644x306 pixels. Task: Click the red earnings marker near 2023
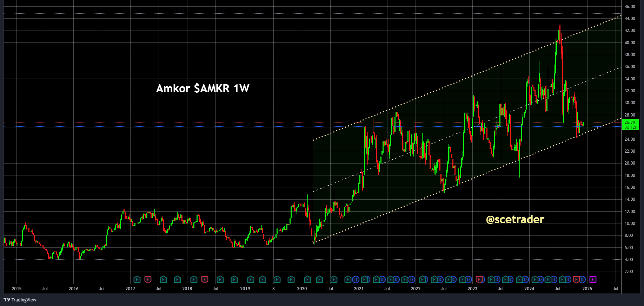[479, 280]
